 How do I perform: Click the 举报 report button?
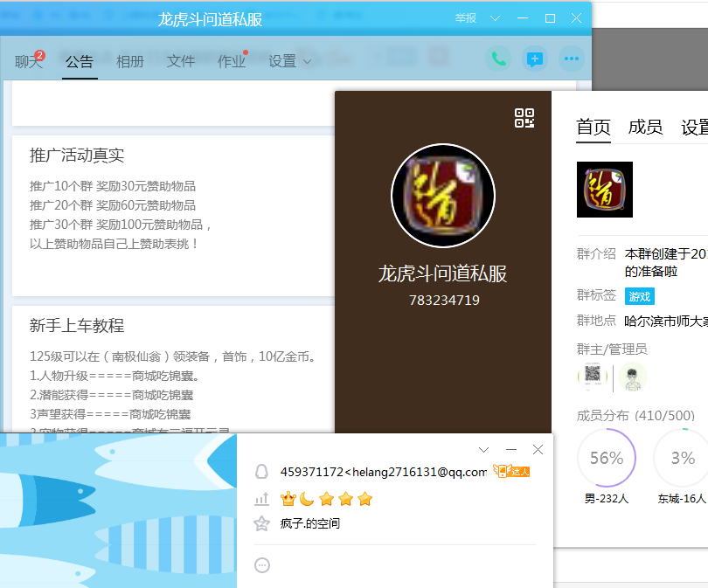(x=466, y=18)
